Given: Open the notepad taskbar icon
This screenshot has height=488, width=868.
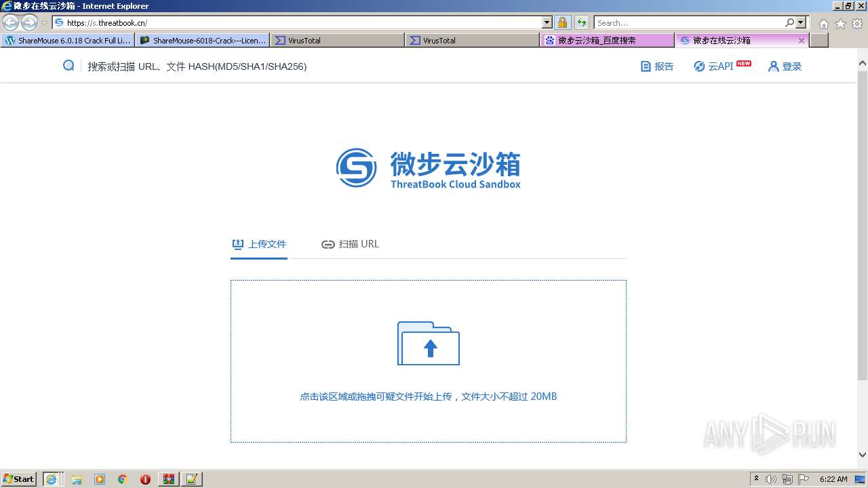Looking at the screenshot, I should point(191,479).
